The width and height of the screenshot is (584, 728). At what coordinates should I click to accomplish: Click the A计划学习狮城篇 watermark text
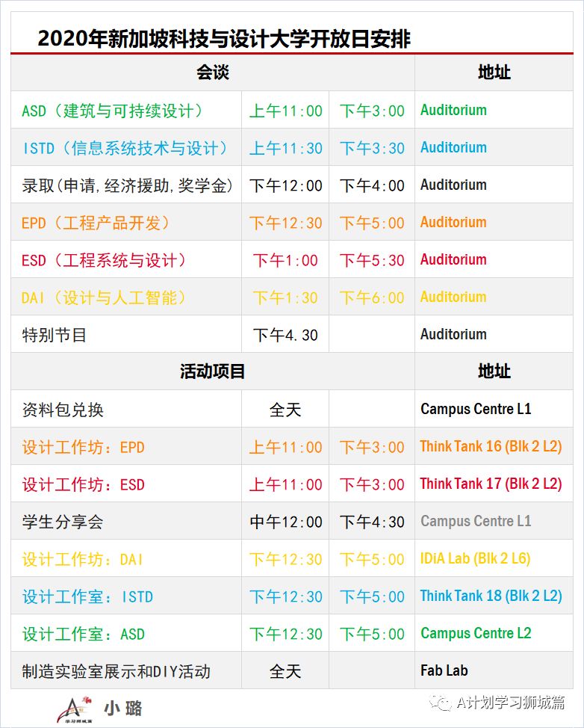click(510, 702)
